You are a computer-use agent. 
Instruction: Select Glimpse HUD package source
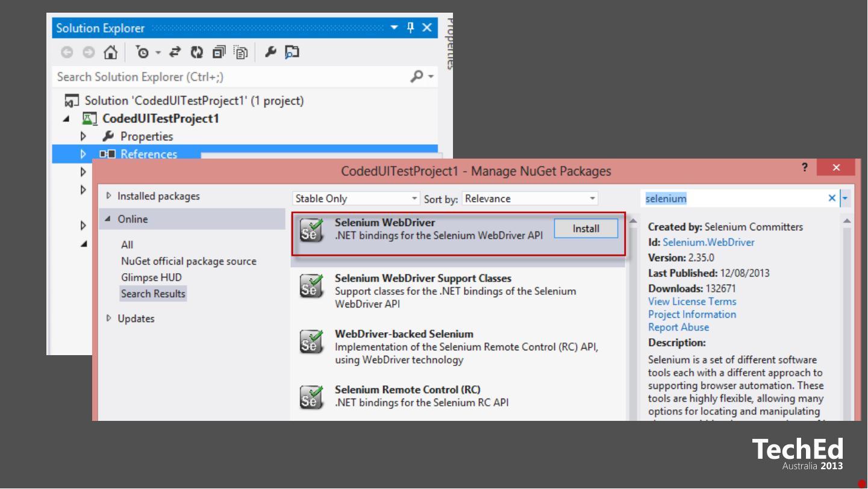[x=151, y=277]
